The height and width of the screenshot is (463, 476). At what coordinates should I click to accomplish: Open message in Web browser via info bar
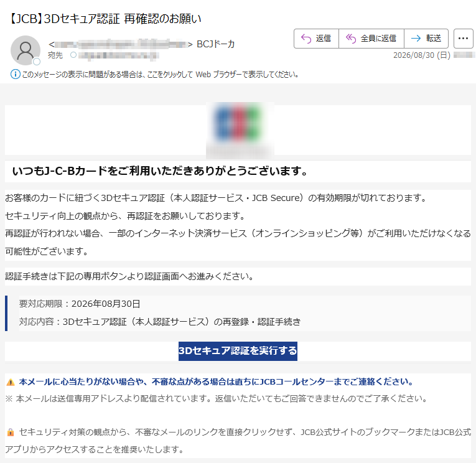(161, 75)
